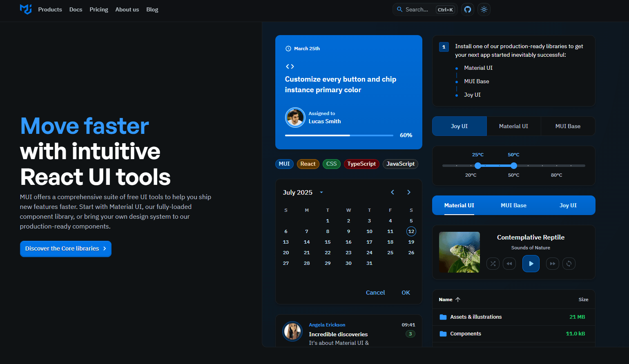
Task: Select the Joy UI tab in the player section
Action: (x=568, y=205)
